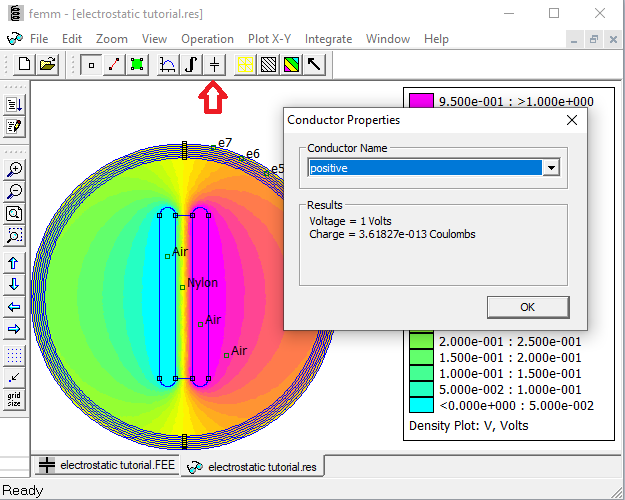Click the integral tool icon
The width and height of the screenshot is (625, 500).
tap(191, 64)
